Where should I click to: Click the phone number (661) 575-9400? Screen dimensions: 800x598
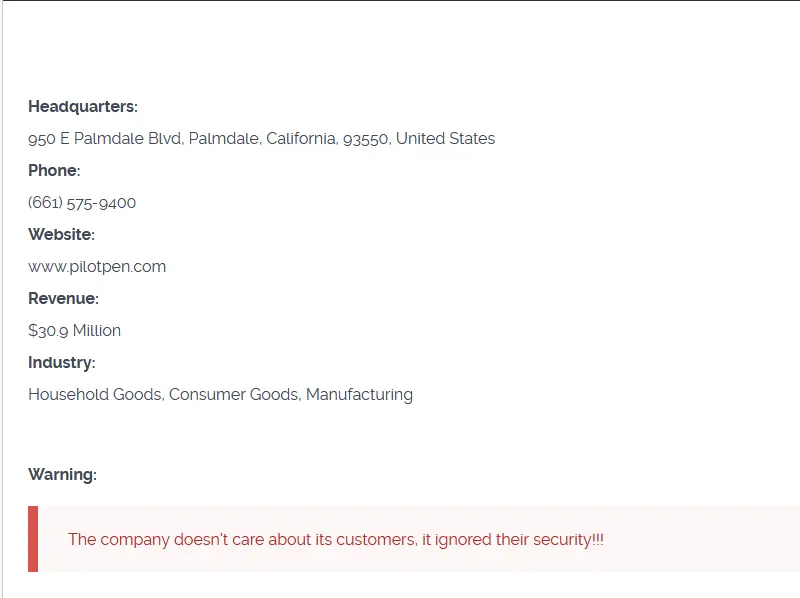82,203
